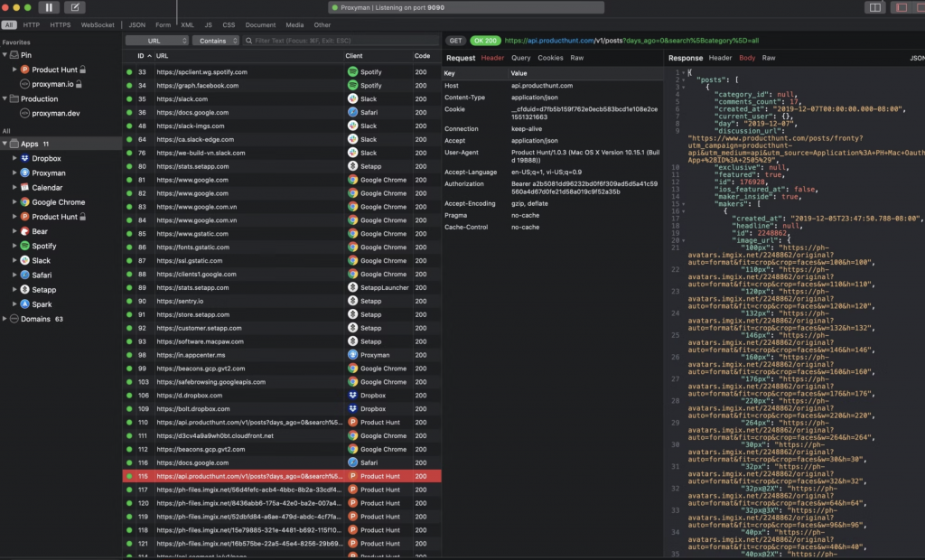
Task: Click the proxyman.io domain icon under Pin
Action: (24, 84)
